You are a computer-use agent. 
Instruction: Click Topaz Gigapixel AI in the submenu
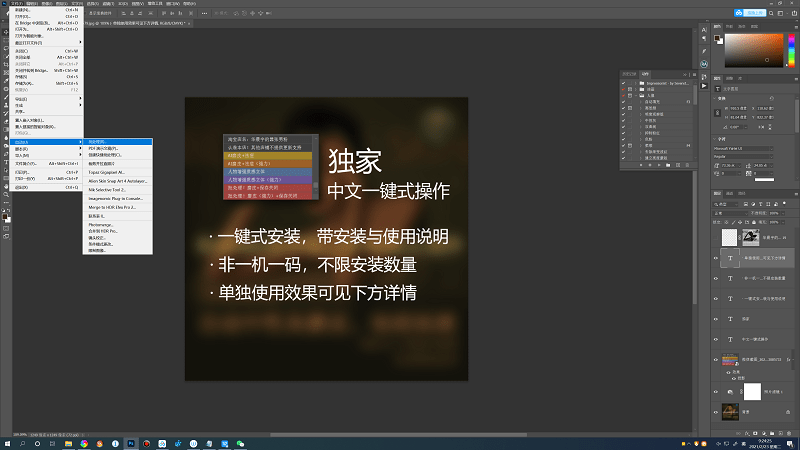click(107, 171)
